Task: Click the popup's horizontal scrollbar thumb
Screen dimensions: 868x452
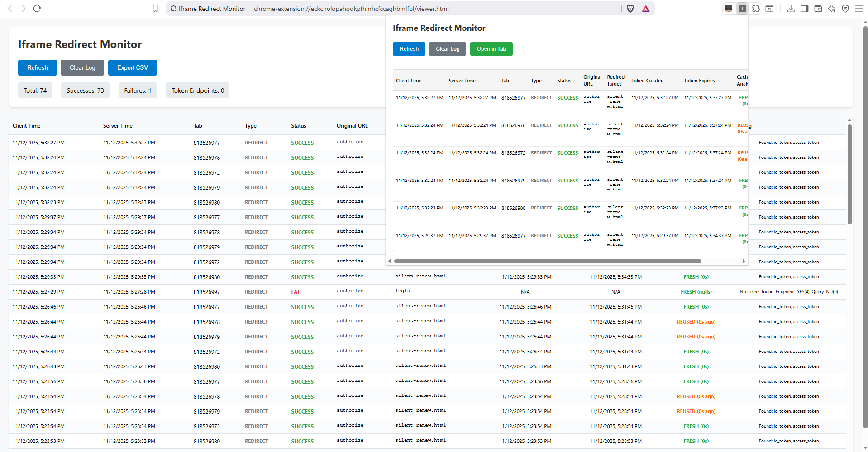Action: 548,261
